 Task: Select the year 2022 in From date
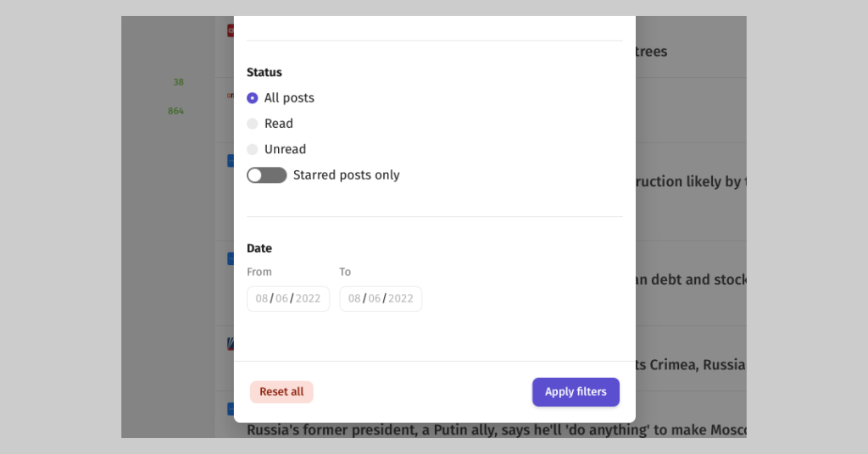(308, 299)
